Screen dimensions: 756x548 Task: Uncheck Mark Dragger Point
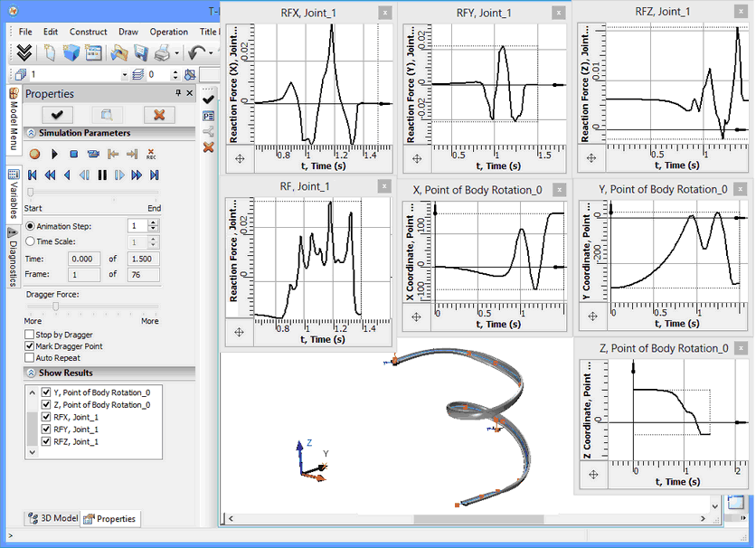pyautogui.click(x=30, y=346)
